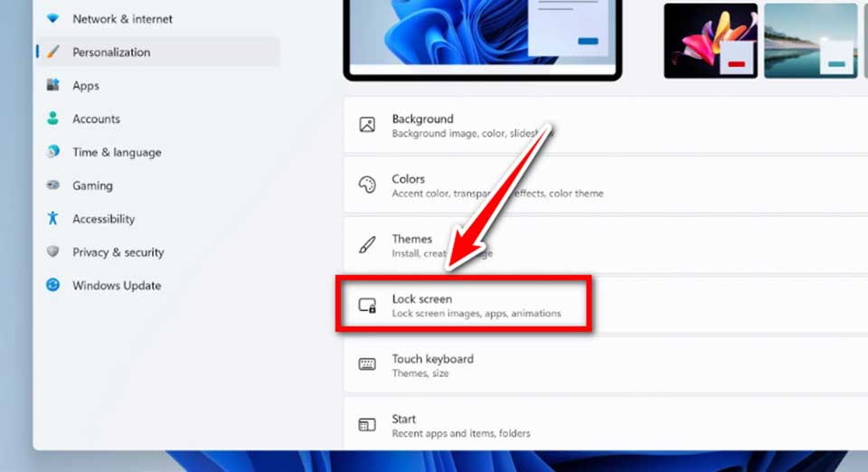Open Accounts settings
The image size is (868, 472).
158,119
